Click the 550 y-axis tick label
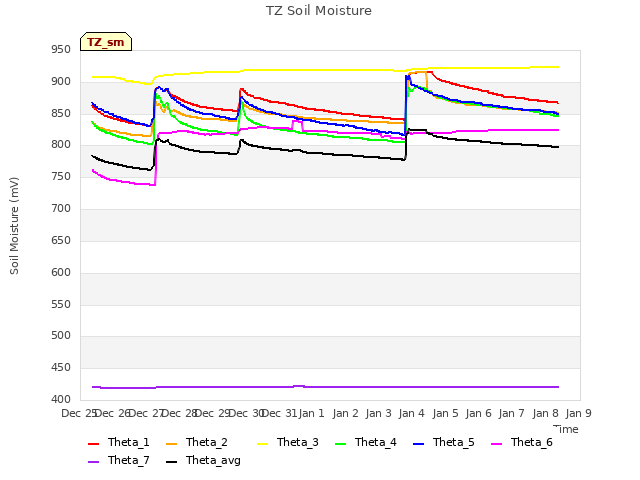Screen dimensions: 640x480 point(61,304)
